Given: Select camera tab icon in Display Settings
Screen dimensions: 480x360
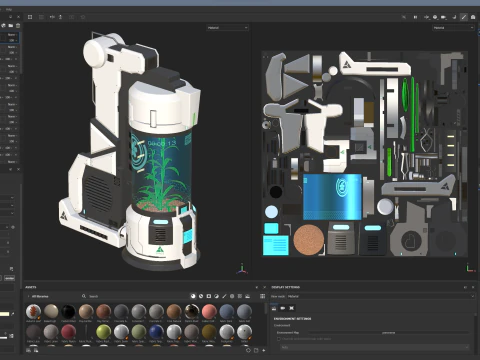Looking at the screenshot, I should point(283,308).
